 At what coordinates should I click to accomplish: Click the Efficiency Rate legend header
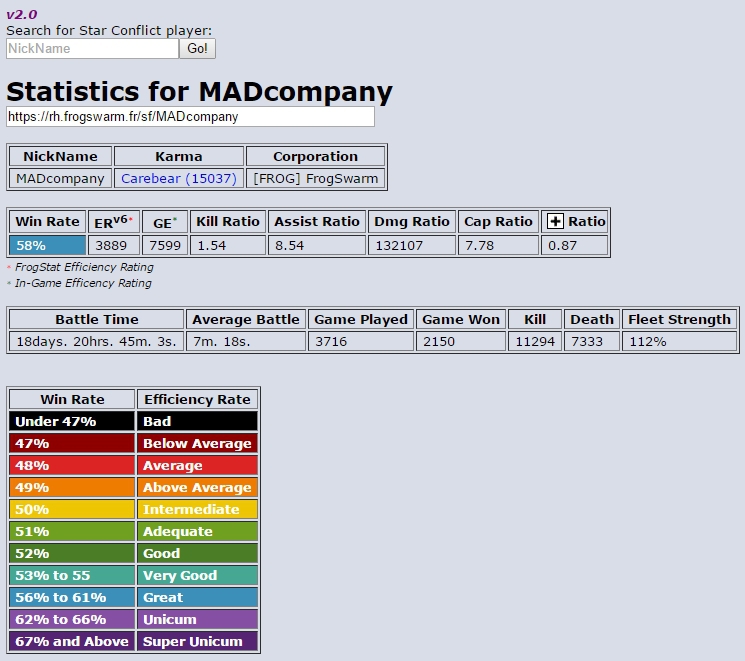[x=197, y=399]
